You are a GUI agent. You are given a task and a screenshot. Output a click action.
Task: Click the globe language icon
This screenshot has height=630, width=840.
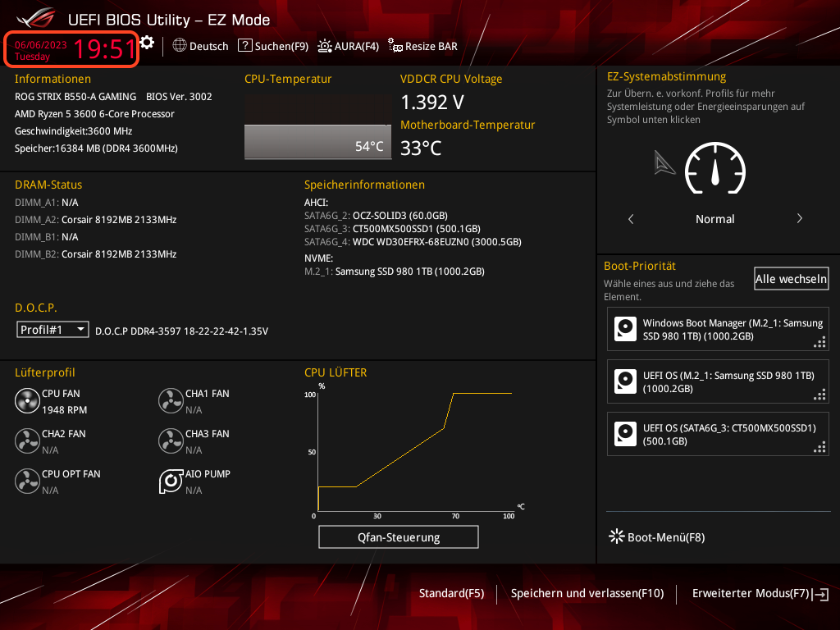point(180,46)
